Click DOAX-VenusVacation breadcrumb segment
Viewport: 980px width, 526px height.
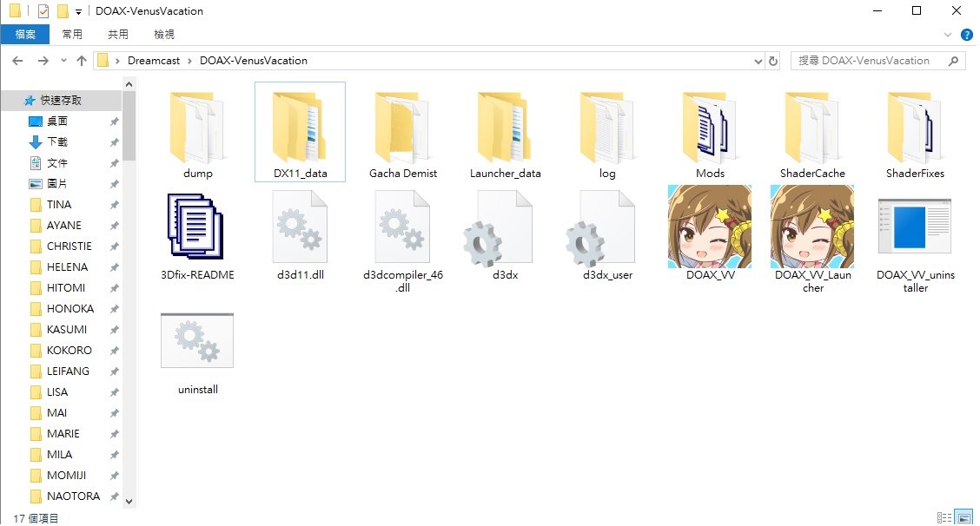tap(254, 61)
